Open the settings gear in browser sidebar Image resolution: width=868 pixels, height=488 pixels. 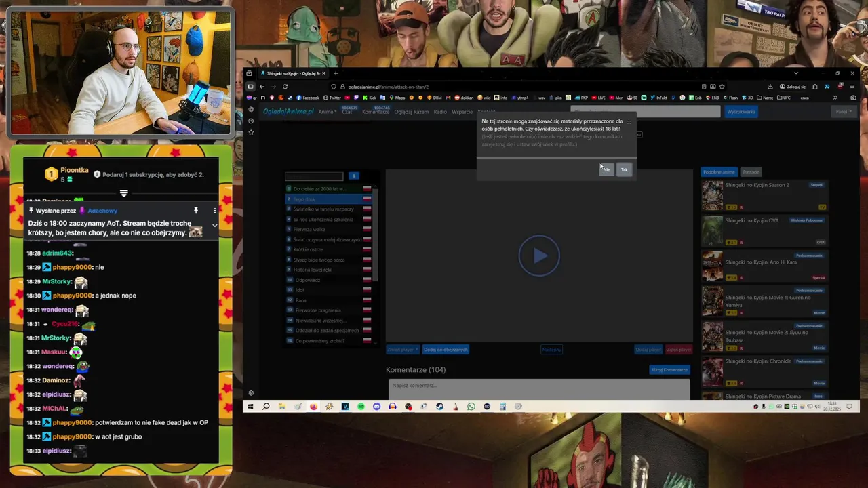251,393
